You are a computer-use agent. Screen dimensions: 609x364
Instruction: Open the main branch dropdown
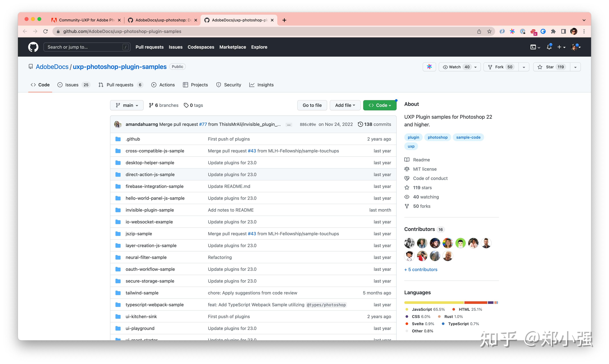point(127,105)
